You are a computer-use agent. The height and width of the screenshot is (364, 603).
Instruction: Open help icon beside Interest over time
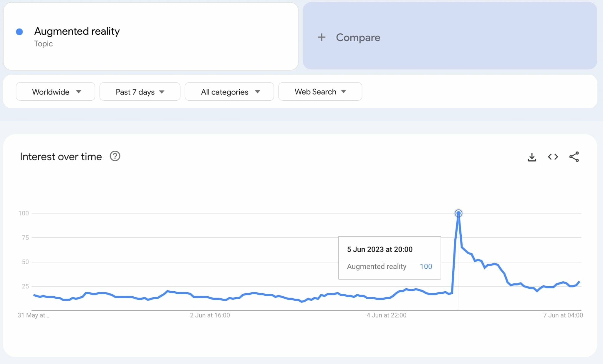[115, 156]
